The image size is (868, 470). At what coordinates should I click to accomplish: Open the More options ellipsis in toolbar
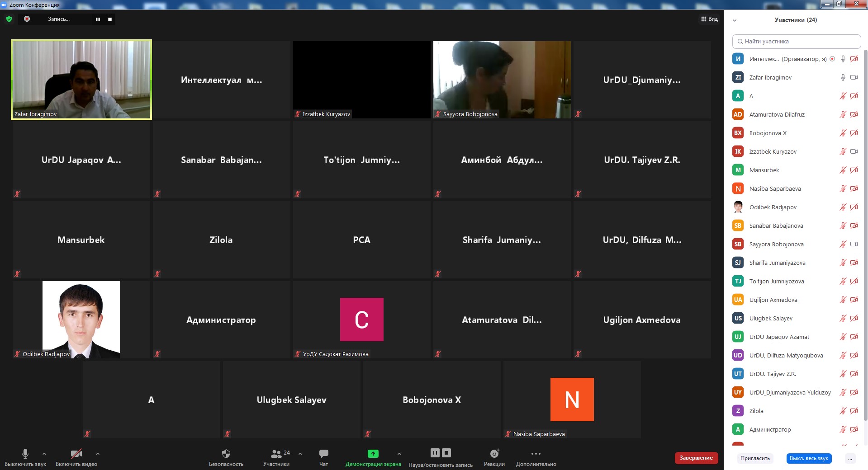536,454
